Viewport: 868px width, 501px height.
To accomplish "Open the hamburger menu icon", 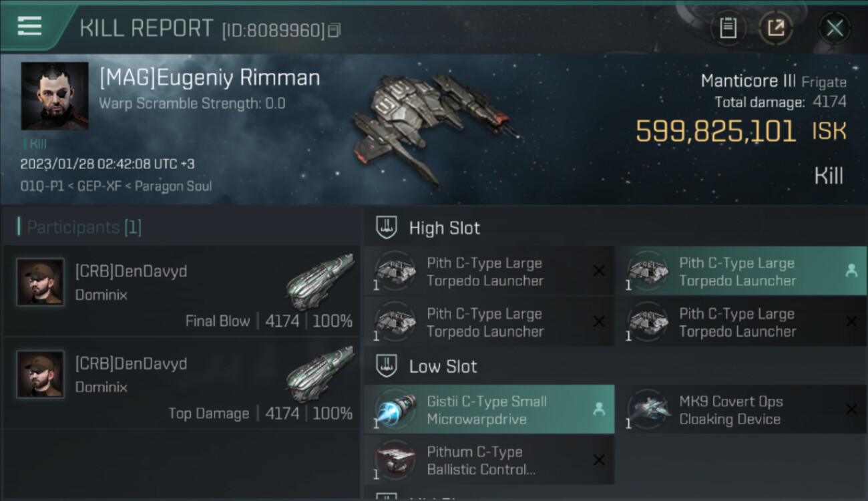I will tap(29, 26).
